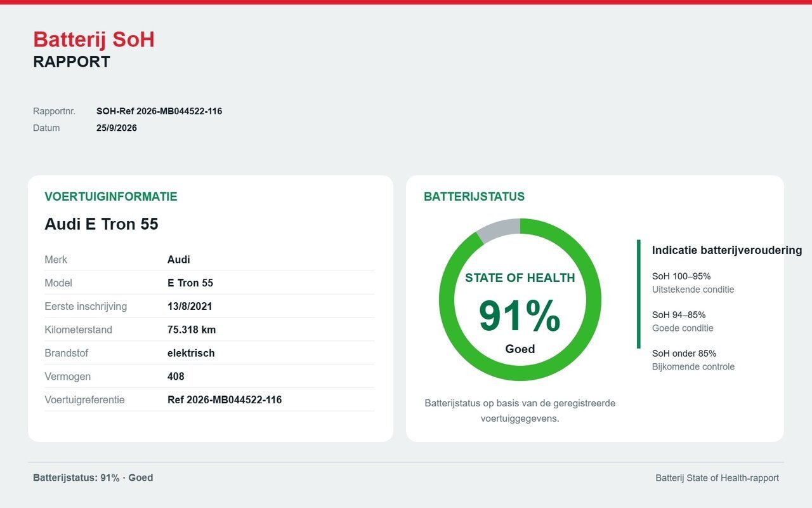This screenshot has height=508, width=812.
Task: Select the large '91%' value in the gauge
Action: pos(520,316)
